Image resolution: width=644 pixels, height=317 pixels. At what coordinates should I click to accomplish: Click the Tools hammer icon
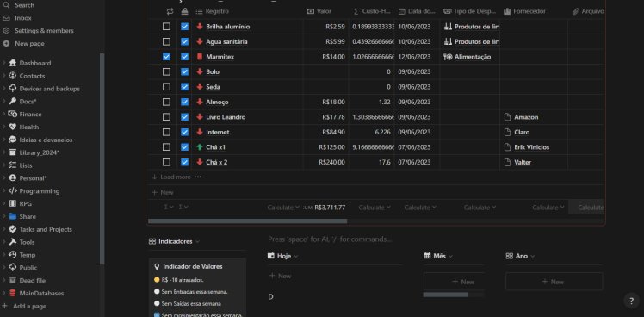tap(12, 242)
